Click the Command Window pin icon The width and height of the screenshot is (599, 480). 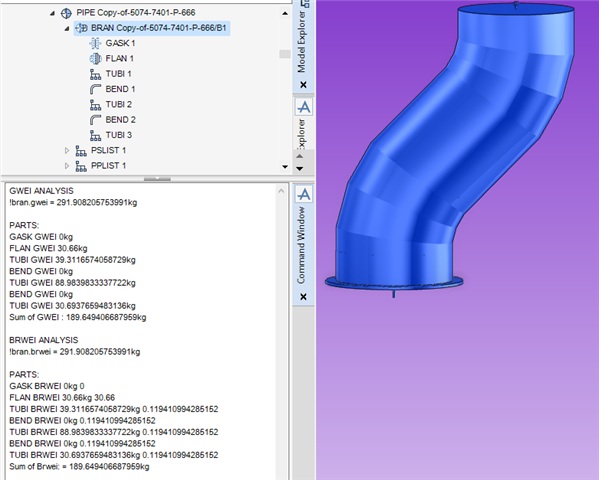tap(304, 194)
